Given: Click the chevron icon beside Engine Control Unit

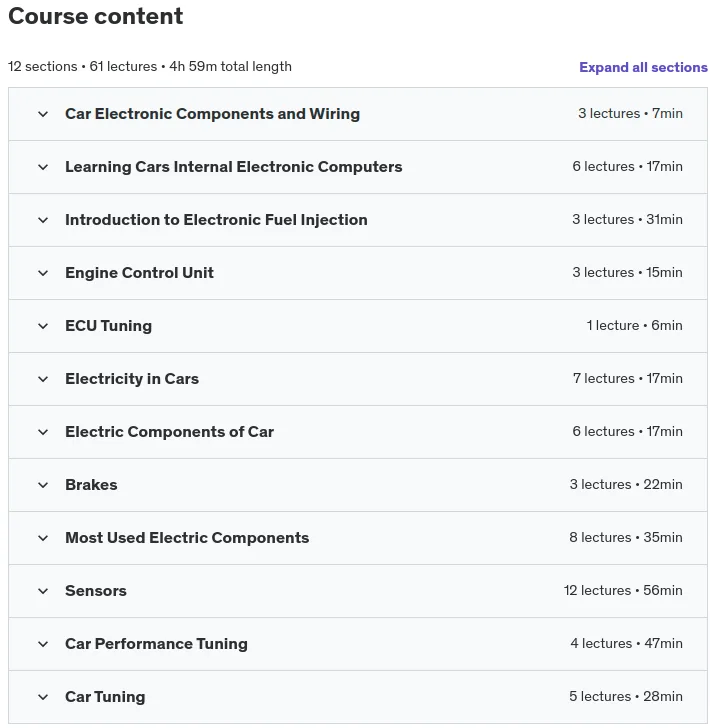Looking at the screenshot, I should [x=43, y=273].
